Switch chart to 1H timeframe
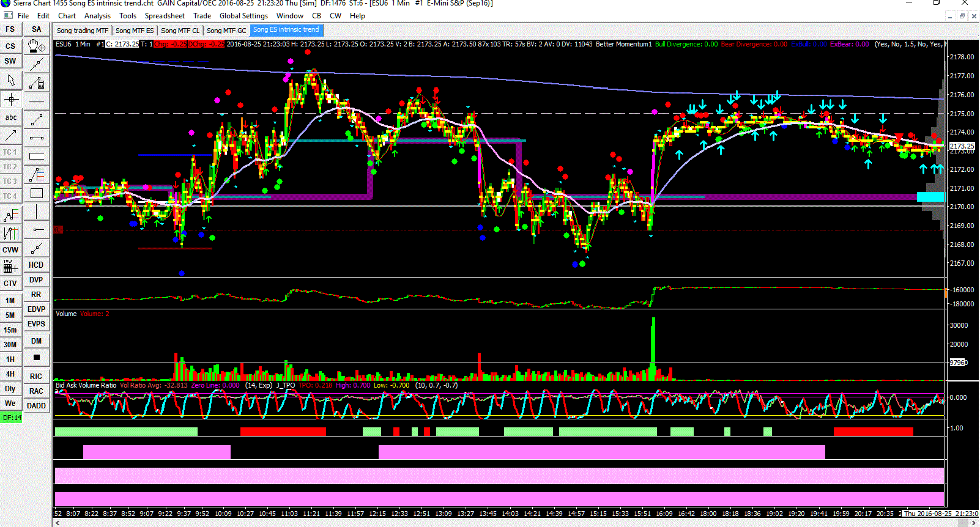 click(10, 359)
